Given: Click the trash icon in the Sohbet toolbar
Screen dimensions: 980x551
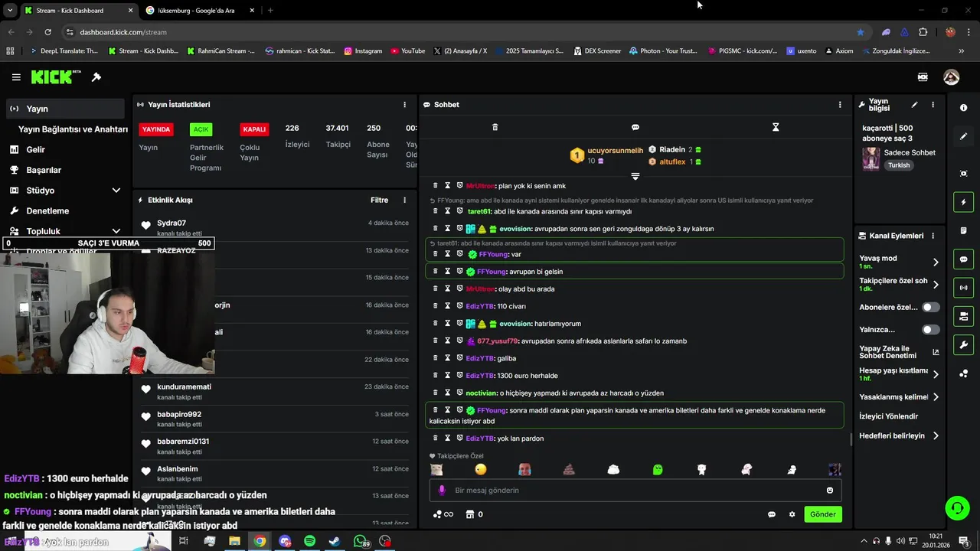Looking at the screenshot, I should [x=495, y=127].
